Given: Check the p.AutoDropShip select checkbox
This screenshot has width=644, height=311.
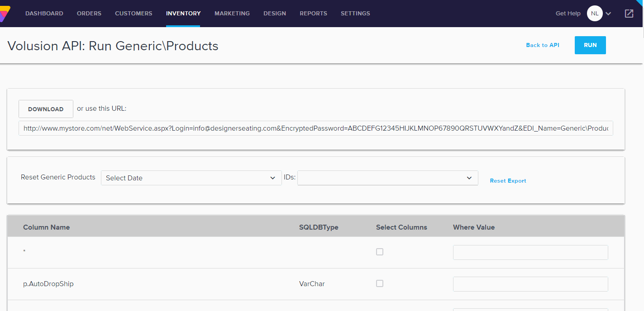Looking at the screenshot, I should pyautogui.click(x=380, y=283).
